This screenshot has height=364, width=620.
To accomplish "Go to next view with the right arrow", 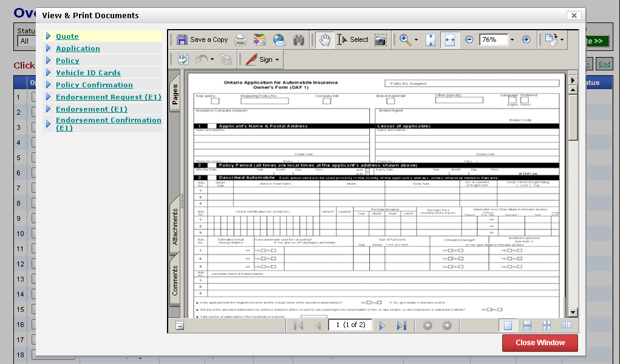I will pos(447,325).
